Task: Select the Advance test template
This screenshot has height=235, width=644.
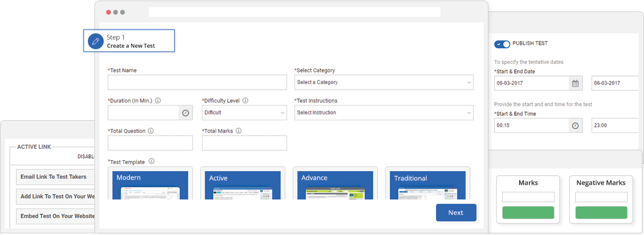Action: click(x=335, y=183)
